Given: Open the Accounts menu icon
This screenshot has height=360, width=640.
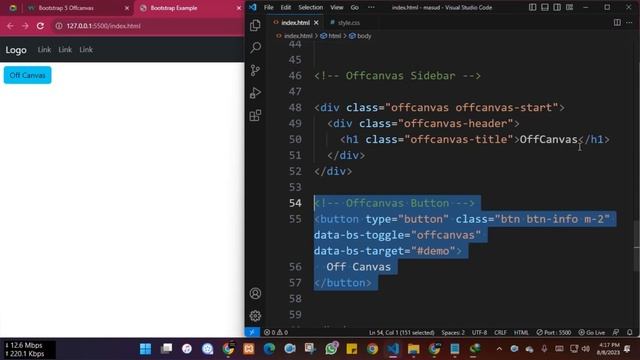Looking at the screenshot, I should coord(256,293).
